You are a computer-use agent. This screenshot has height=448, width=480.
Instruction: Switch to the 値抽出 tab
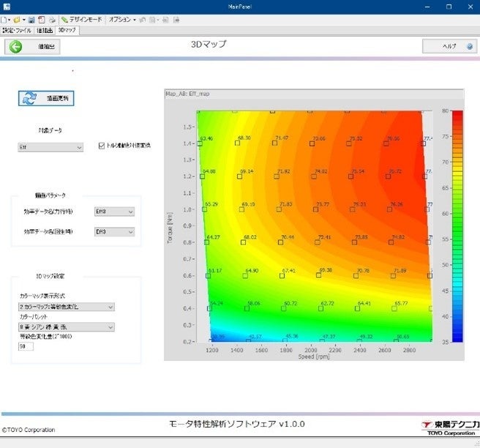pyautogui.click(x=45, y=30)
